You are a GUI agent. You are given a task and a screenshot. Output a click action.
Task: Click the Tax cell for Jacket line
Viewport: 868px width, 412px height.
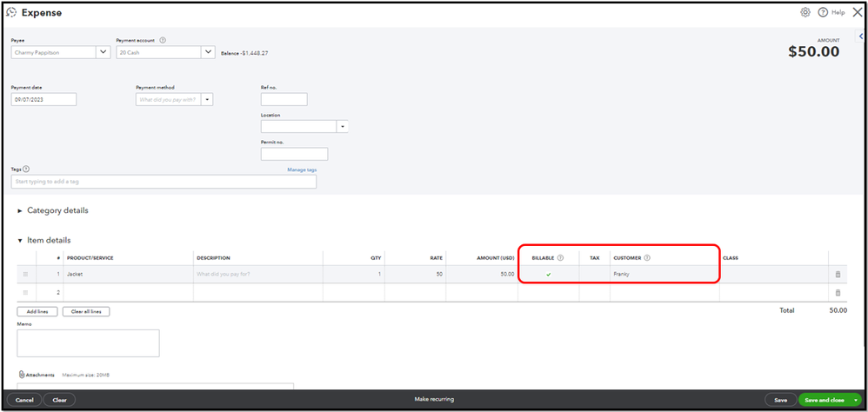(x=595, y=275)
